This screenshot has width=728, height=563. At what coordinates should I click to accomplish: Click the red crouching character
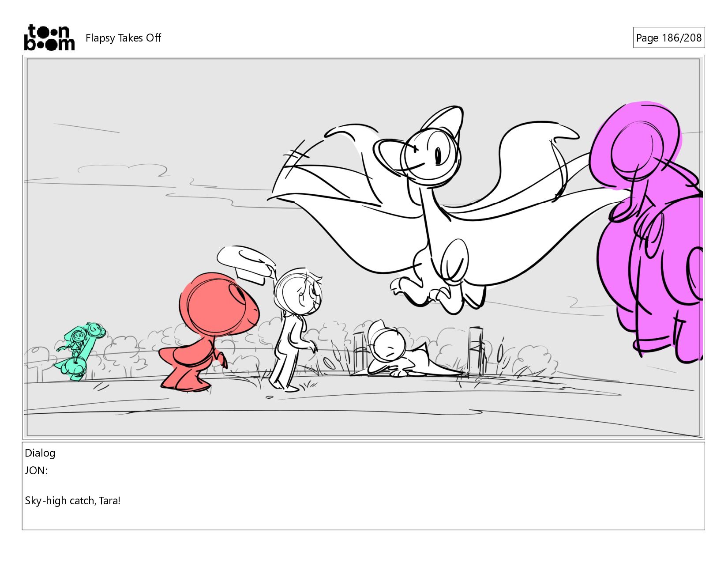(209, 331)
